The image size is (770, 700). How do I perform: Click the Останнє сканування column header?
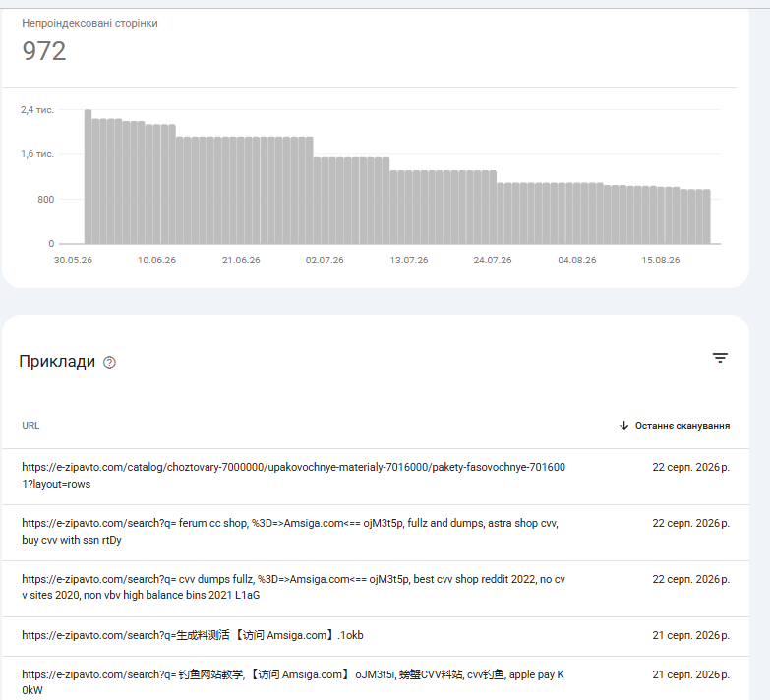(682, 426)
